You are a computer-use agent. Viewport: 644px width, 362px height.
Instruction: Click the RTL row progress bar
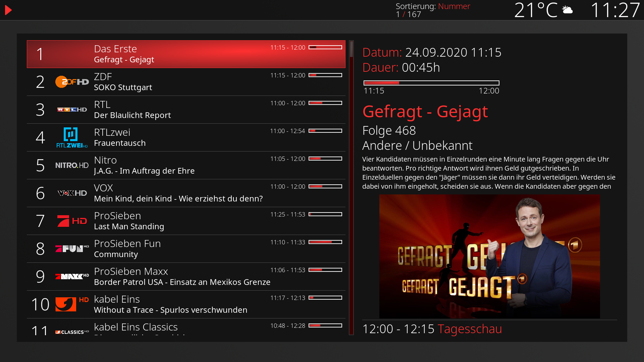[325, 103]
